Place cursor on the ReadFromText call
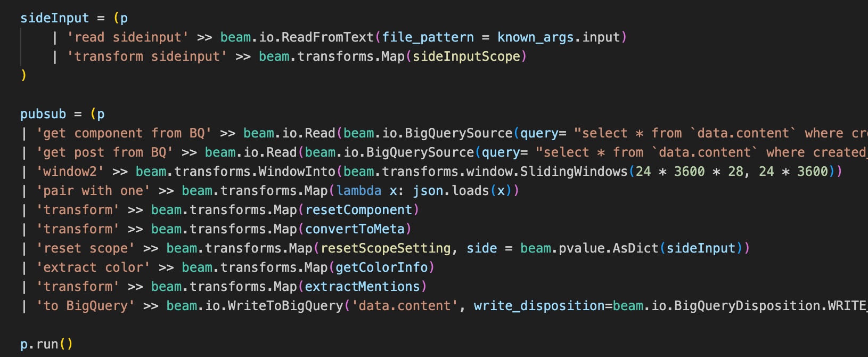 327,37
